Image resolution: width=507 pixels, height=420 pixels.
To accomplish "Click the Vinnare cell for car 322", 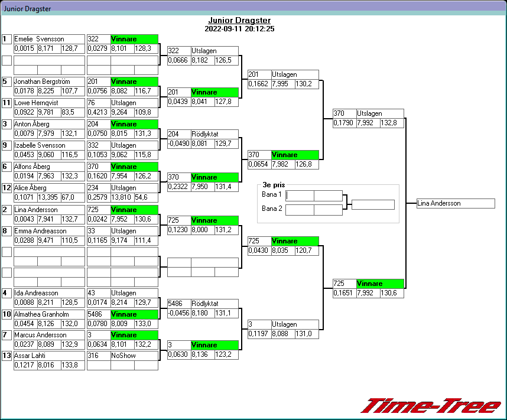I will (x=134, y=39).
